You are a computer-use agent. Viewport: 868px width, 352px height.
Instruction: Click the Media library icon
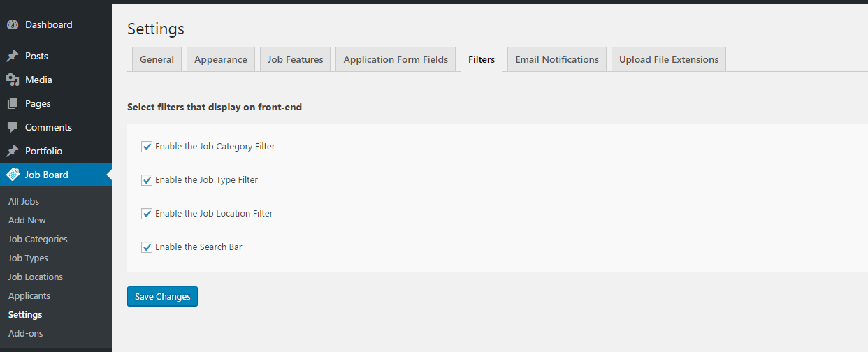click(x=13, y=80)
